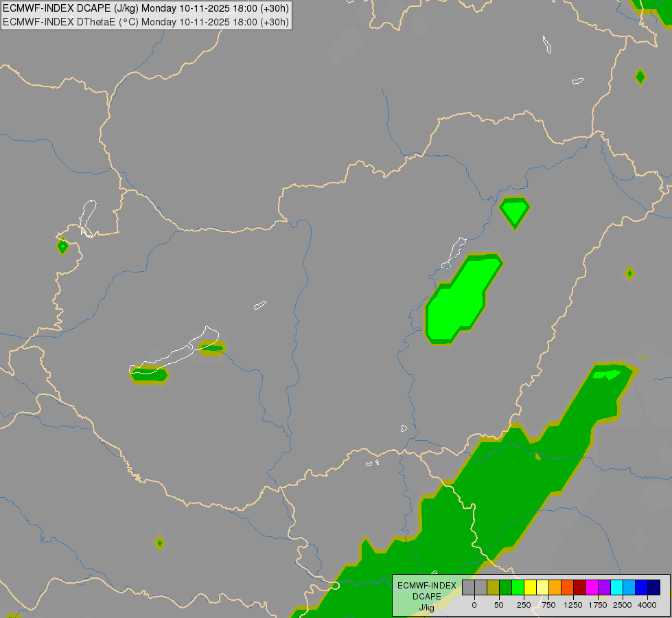This screenshot has height=618, width=672.
Task: Click the J/kg unit label in the legend
Action: point(426,608)
